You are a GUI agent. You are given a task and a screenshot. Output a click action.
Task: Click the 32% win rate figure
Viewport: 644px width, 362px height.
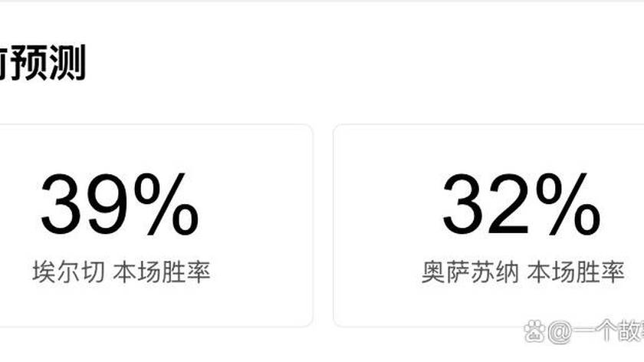[521, 205]
